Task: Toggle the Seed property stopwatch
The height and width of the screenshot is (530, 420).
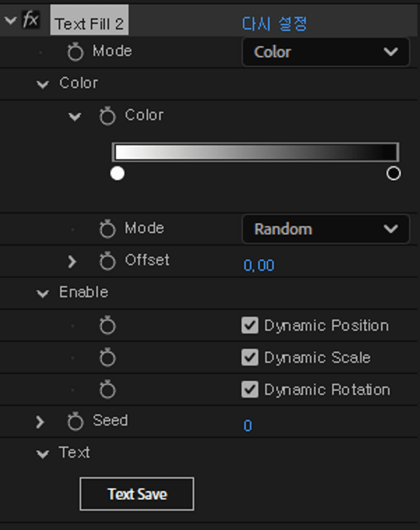Action: pyautogui.click(x=75, y=421)
